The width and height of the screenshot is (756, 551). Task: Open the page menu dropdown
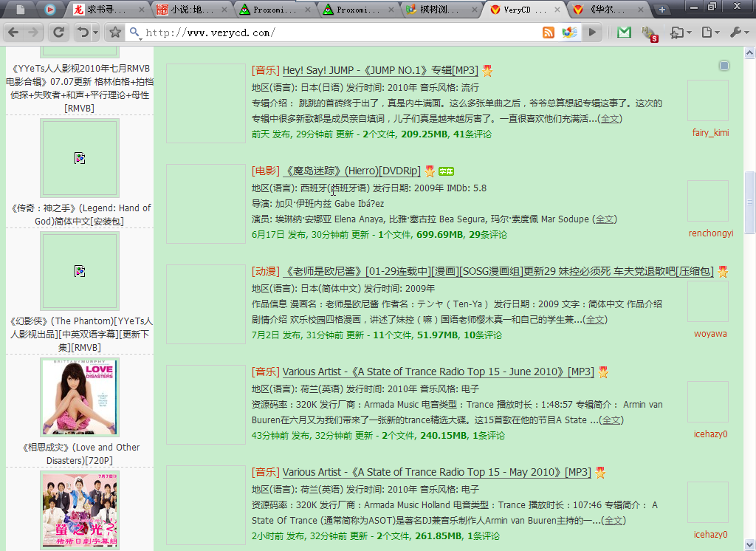(710, 32)
